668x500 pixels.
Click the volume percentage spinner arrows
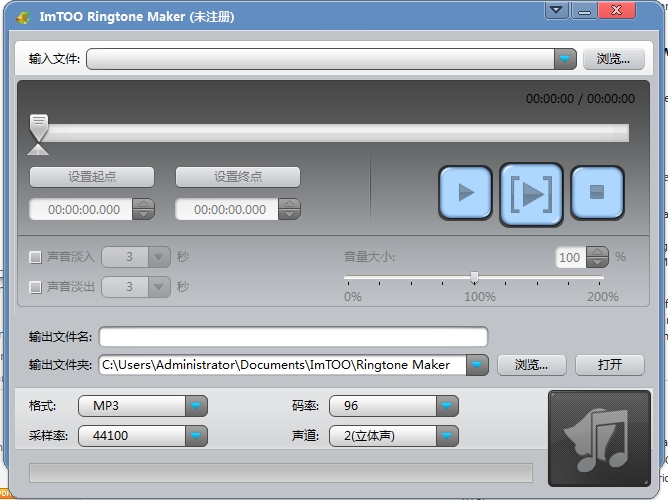[x=597, y=257]
